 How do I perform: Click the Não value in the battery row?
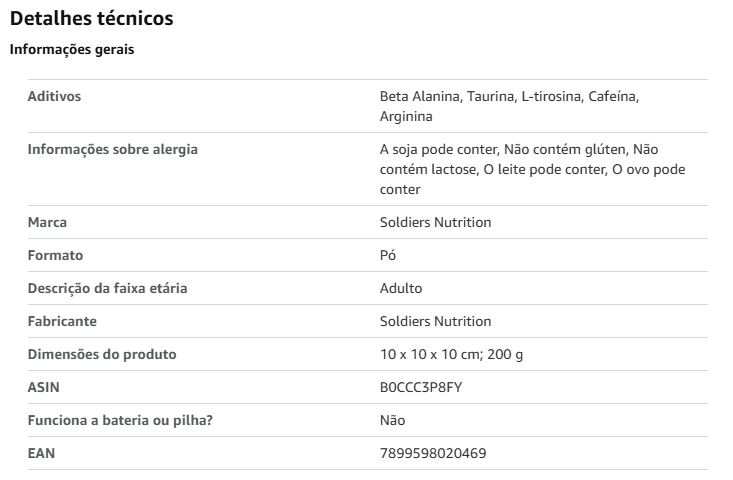point(393,421)
